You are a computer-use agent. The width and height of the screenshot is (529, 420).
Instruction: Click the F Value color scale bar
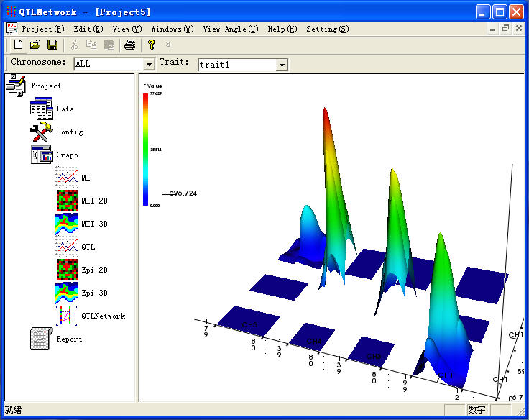tap(146, 149)
